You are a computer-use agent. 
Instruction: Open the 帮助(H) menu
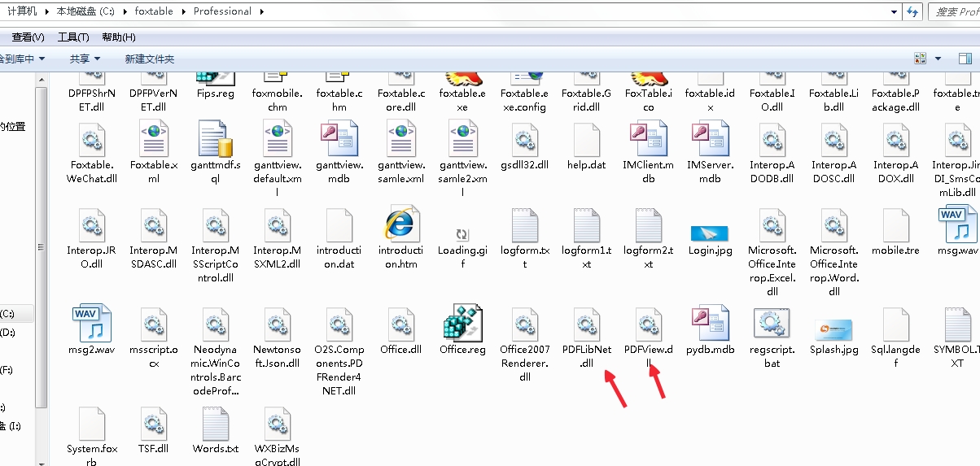click(119, 37)
